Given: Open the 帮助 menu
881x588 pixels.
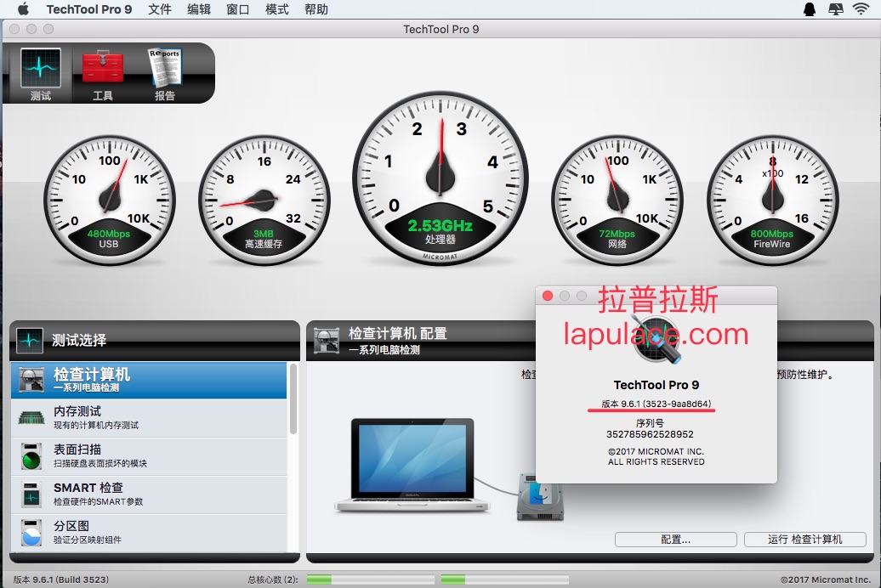Looking at the screenshot, I should 315,9.
